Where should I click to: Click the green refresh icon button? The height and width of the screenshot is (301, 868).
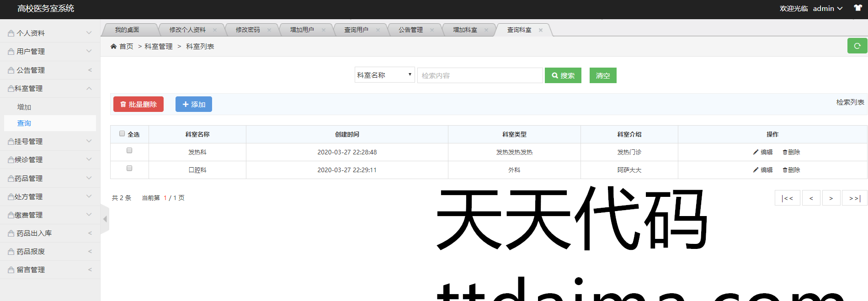857,46
